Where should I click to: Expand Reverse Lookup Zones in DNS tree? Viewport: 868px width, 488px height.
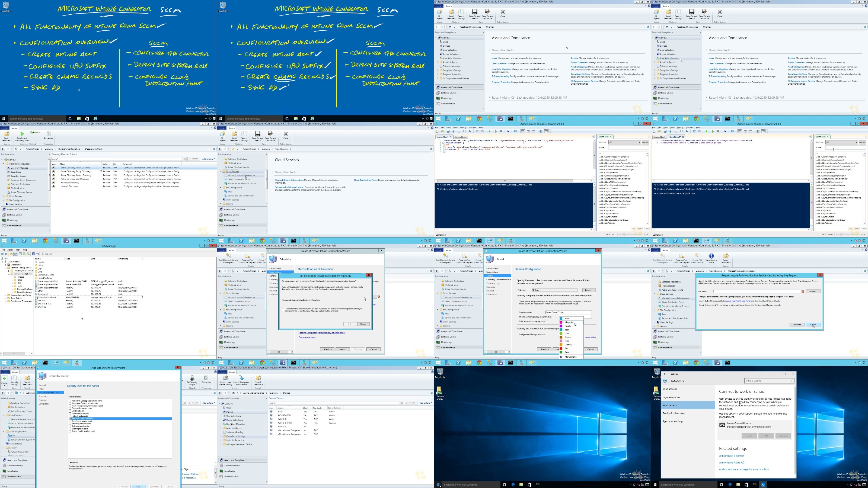pos(6,295)
